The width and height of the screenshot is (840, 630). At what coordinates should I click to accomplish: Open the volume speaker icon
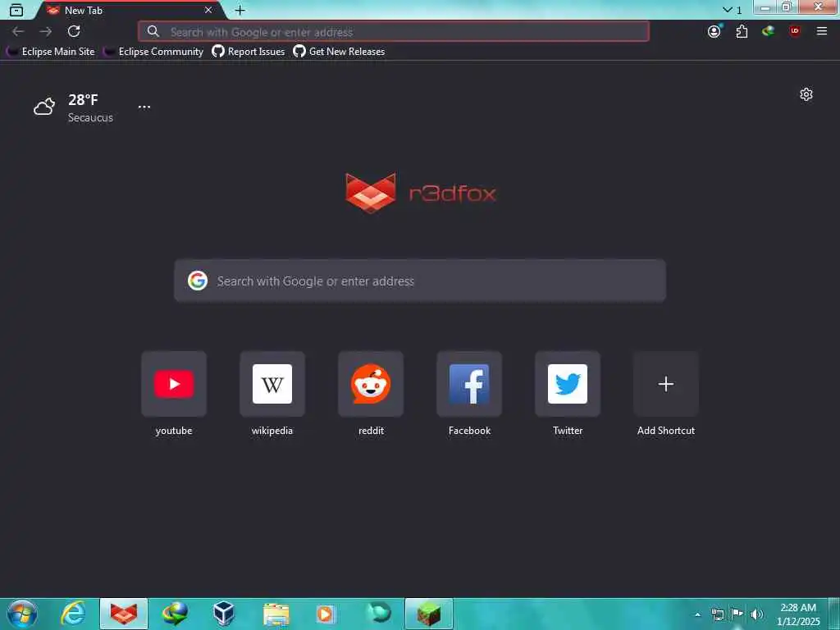[x=756, y=614]
